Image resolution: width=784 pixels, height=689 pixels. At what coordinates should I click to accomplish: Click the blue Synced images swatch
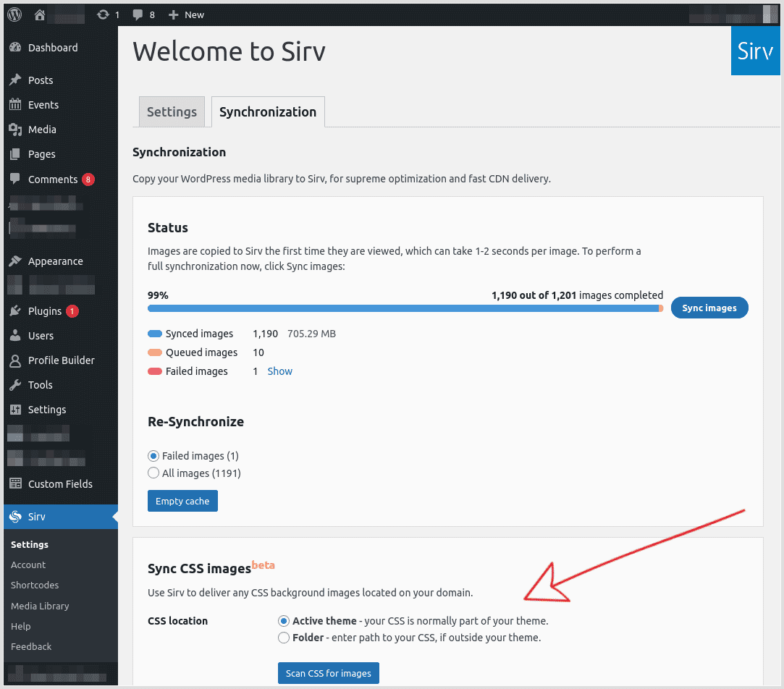coord(155,334)
